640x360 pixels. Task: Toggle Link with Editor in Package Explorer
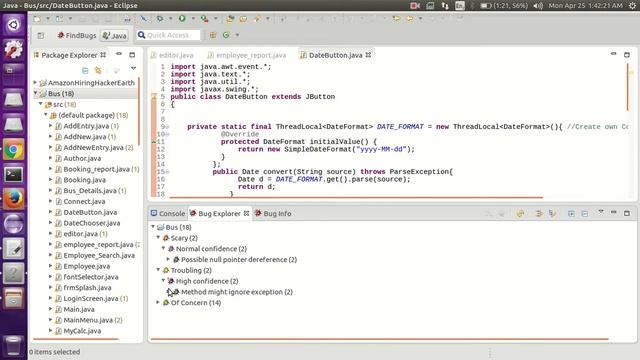(x=98, y=70)
